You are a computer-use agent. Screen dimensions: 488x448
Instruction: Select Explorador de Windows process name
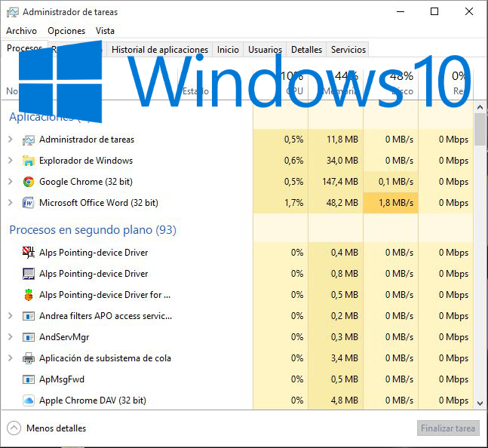click(86, 161)
